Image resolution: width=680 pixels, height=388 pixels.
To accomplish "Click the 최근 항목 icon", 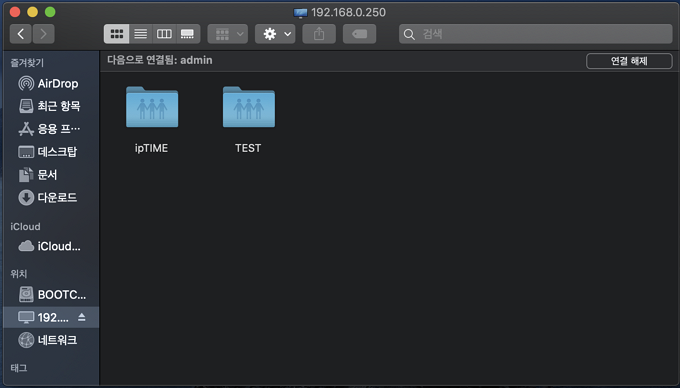I will pos(26,106).
